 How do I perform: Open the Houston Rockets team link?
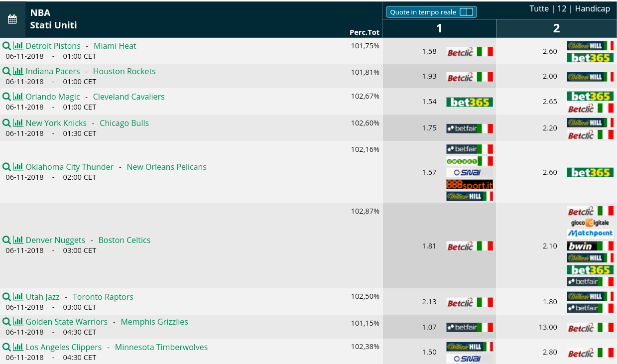[x=124, y=71]
